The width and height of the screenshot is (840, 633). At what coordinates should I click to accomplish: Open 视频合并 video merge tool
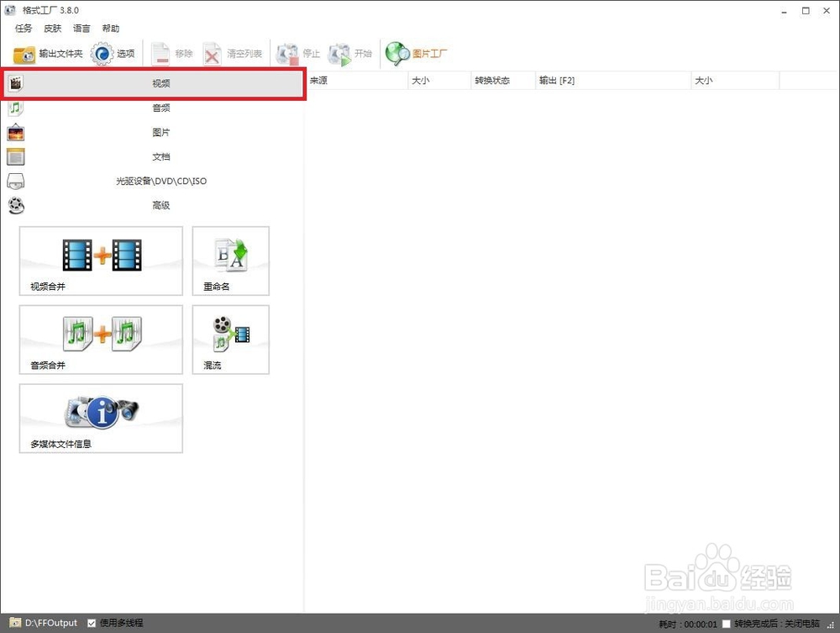point(102,261)
